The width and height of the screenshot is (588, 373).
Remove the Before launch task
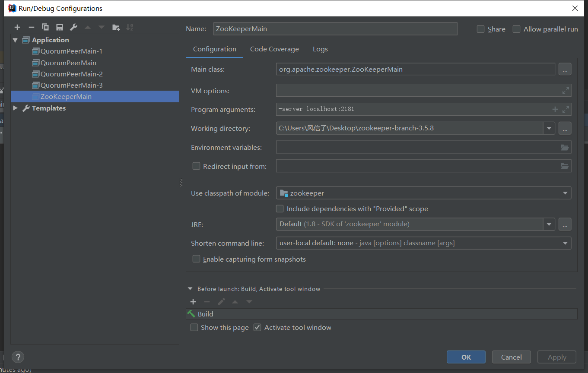pyautogui.click(x=207, y=302)
